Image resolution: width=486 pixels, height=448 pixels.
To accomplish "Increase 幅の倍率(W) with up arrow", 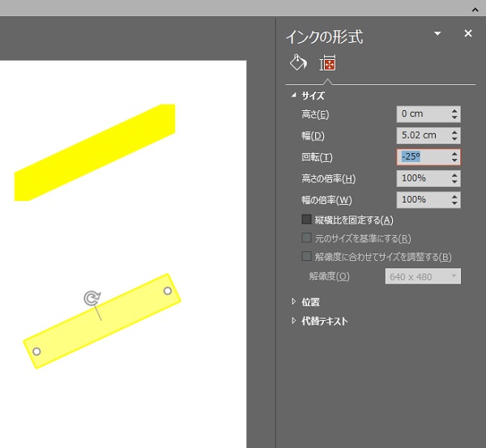I will [454, 196].
